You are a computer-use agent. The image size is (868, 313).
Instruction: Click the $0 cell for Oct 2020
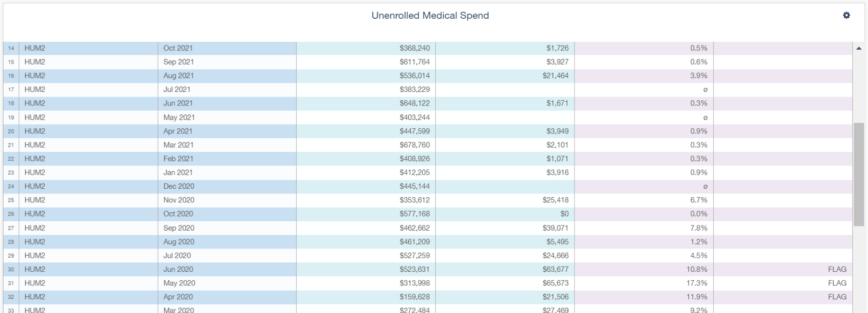click(x=564, y=214)
